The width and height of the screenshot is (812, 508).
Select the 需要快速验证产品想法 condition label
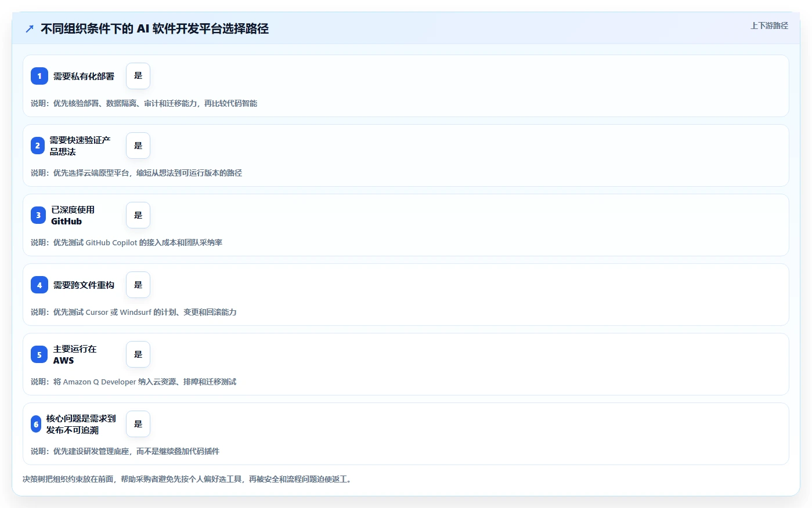[80, 146]
